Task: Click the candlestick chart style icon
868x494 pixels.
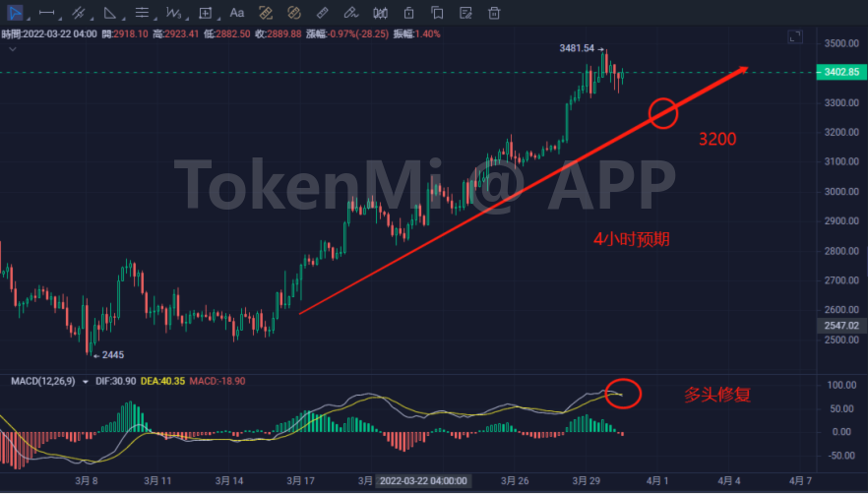Action: [x=380, y=12]
